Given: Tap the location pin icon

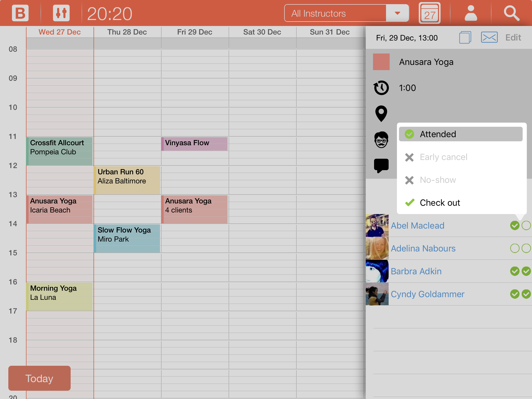Looking at the screenshot, I should (381, 114).
